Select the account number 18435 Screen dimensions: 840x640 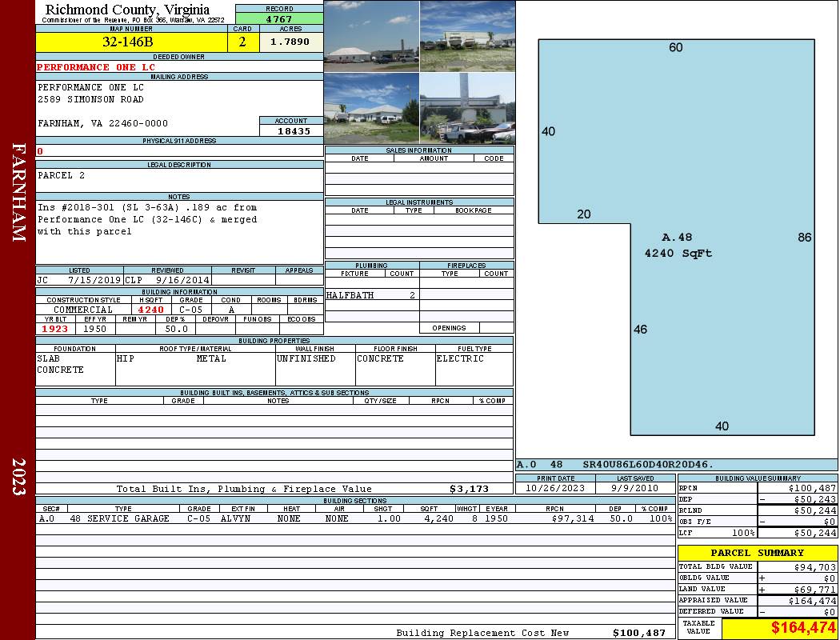click(x=291, y=131)
